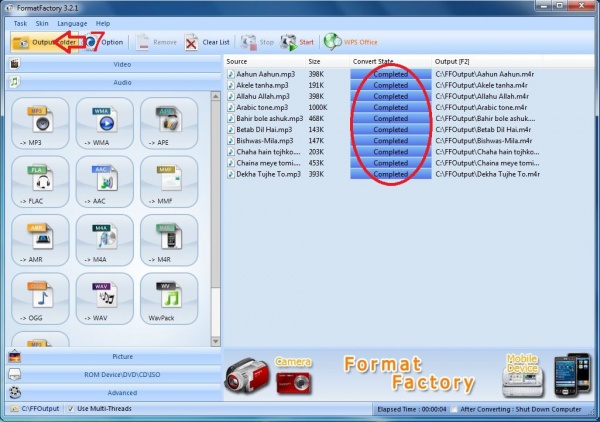
Task: Click the audio list scrollbar thumb
Action: [216, 194]
